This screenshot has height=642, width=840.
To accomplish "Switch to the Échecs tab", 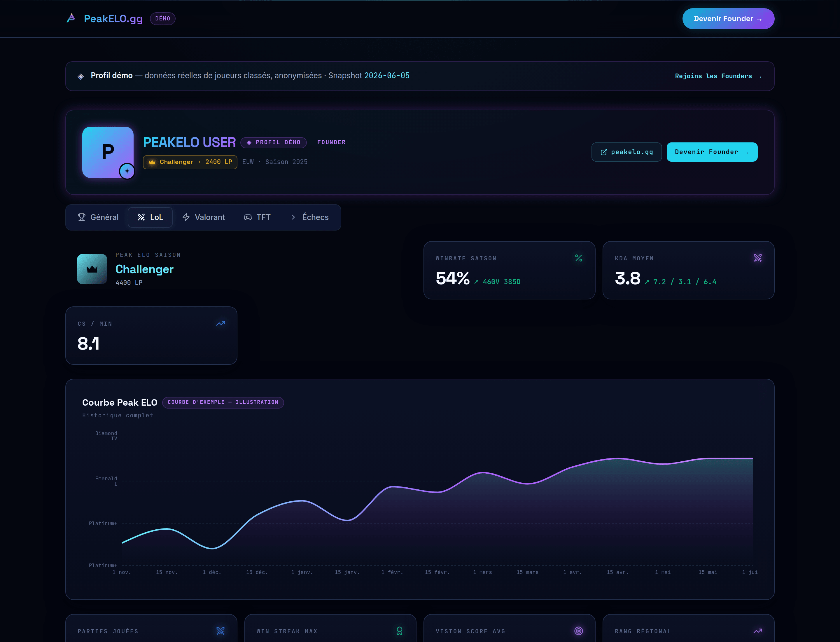I will pos(309,217).
